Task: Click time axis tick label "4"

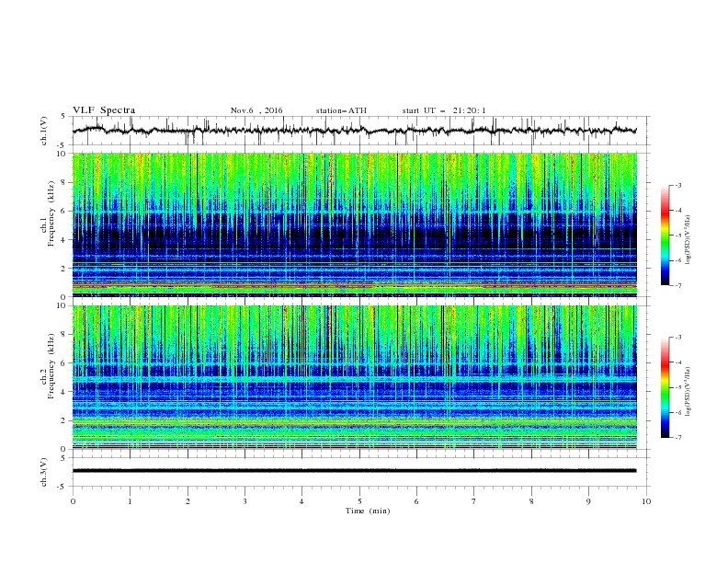Action: pyautogui.click(x=301, y=501)
